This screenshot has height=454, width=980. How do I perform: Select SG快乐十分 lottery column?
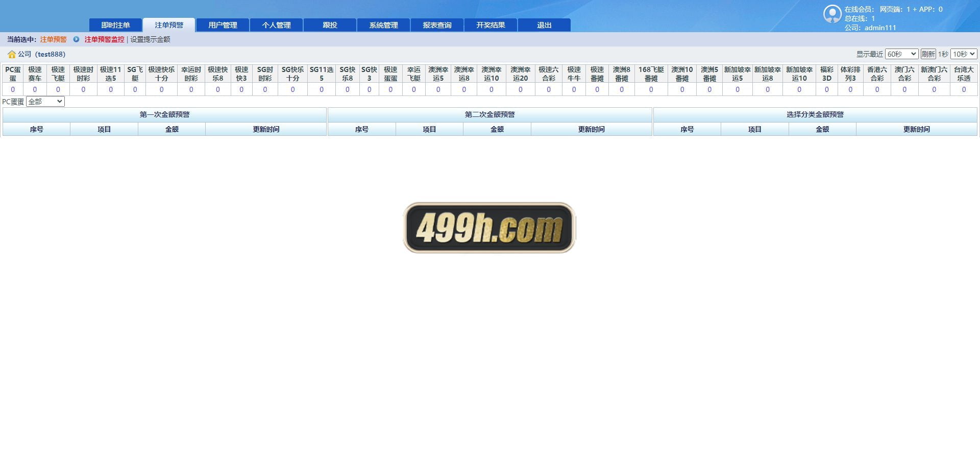click(292, 74)
